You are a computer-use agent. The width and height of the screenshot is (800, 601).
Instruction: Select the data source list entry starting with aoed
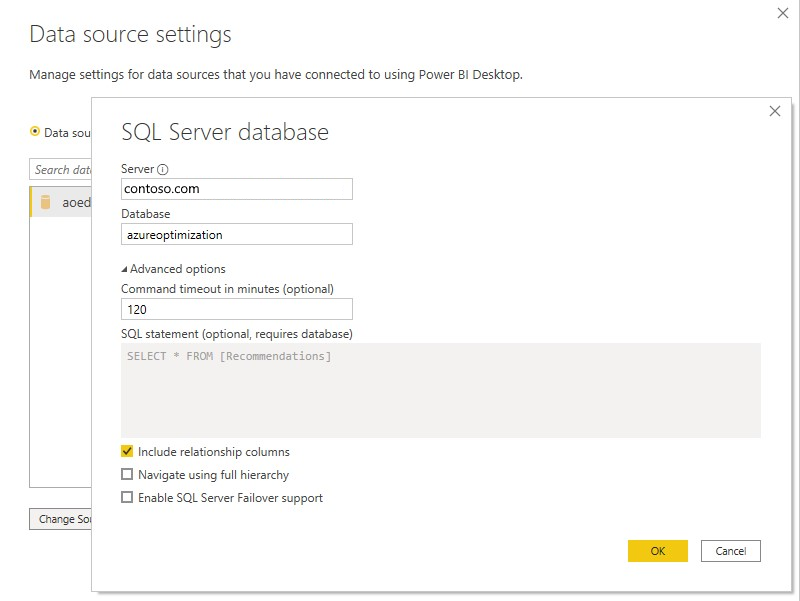pyautogui.click(x=70, y=203)
